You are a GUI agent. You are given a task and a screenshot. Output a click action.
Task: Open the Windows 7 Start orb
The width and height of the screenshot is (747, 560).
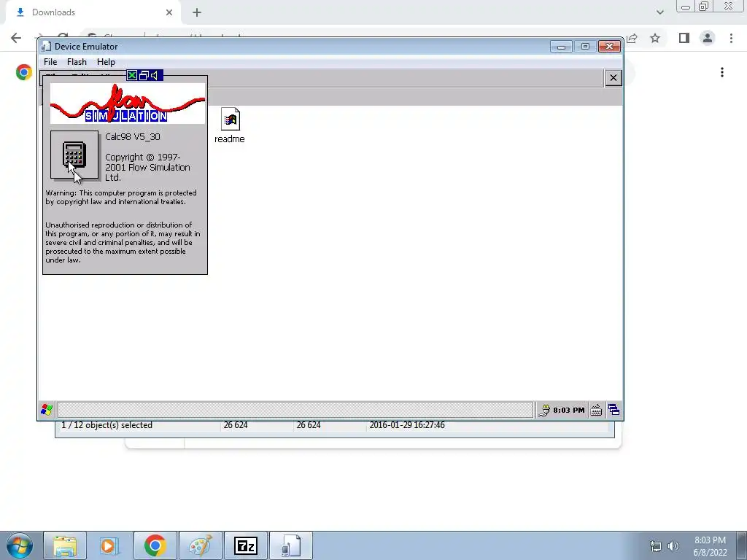19,545
